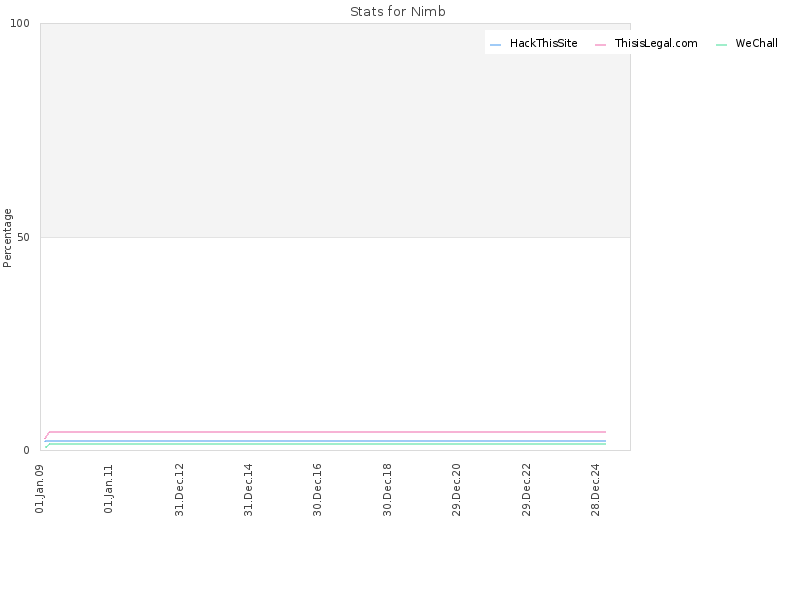Click the 28.Dec.24 date label
This screenshot has width=800, height=600.
(595, 490)
